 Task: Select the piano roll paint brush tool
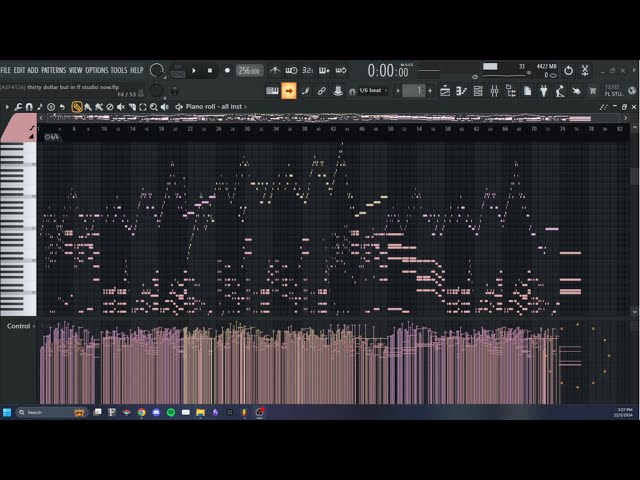tap(87, 107)
